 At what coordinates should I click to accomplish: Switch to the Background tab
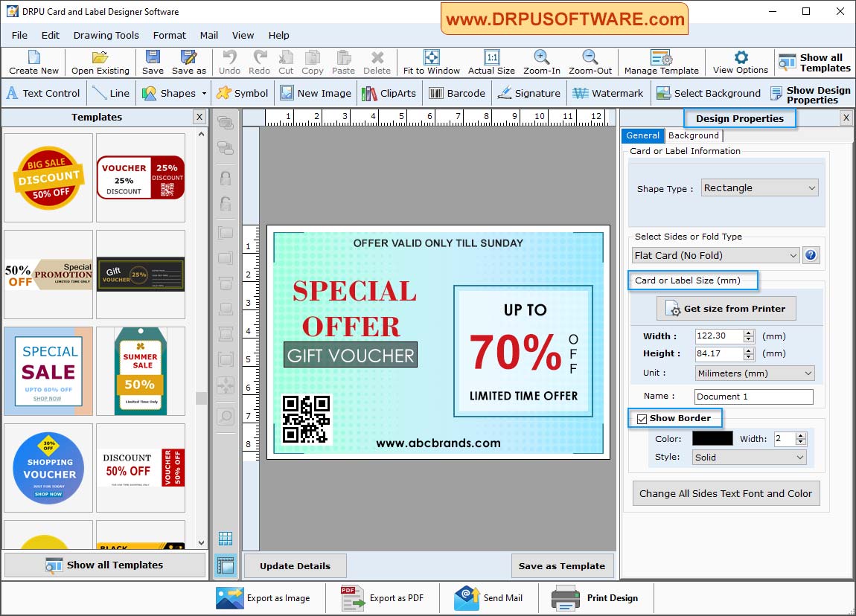(x=693, y=135)
